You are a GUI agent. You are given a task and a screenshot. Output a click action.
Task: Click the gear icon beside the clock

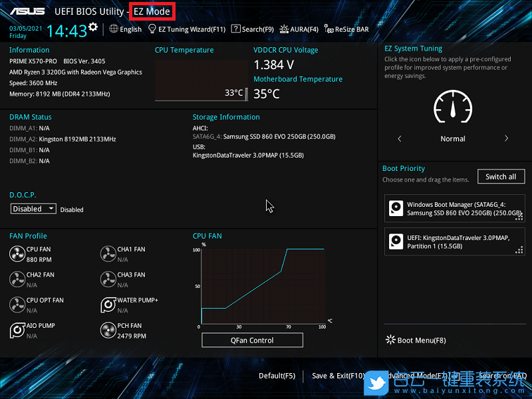tap(93, 27)
